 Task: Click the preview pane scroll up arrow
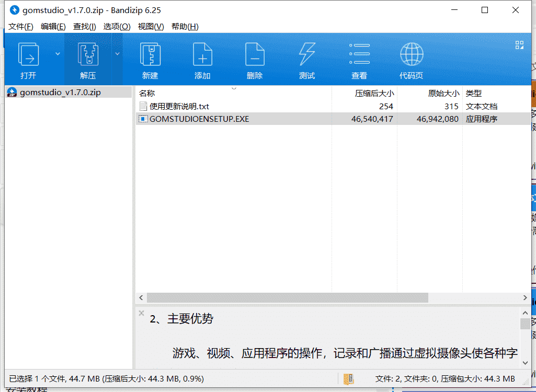click(x=526, y=313)
